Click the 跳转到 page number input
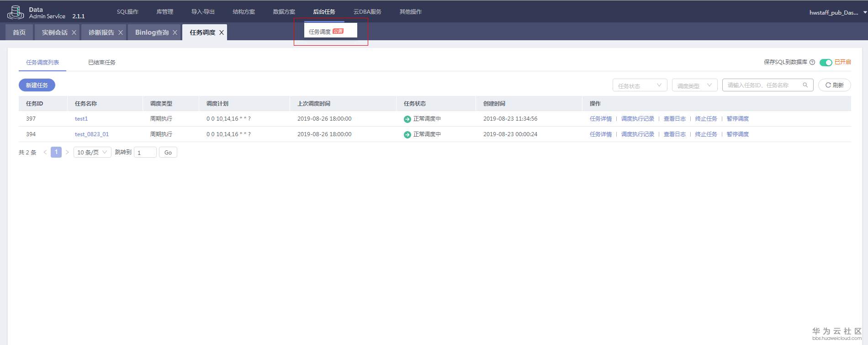Image resolution: width=868 pixels, height=345 pixels. click(145, 152)
